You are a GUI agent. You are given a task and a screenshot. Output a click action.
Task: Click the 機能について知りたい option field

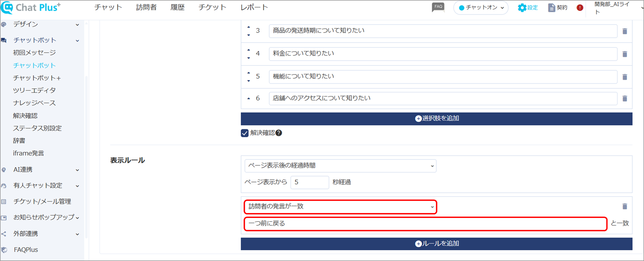[x=443, y=77]
